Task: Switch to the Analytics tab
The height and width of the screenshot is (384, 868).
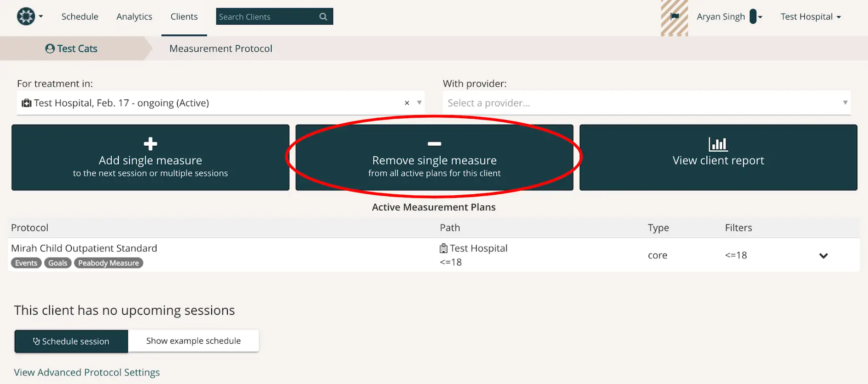Action: pyautogui.click(x=134, y=16)
